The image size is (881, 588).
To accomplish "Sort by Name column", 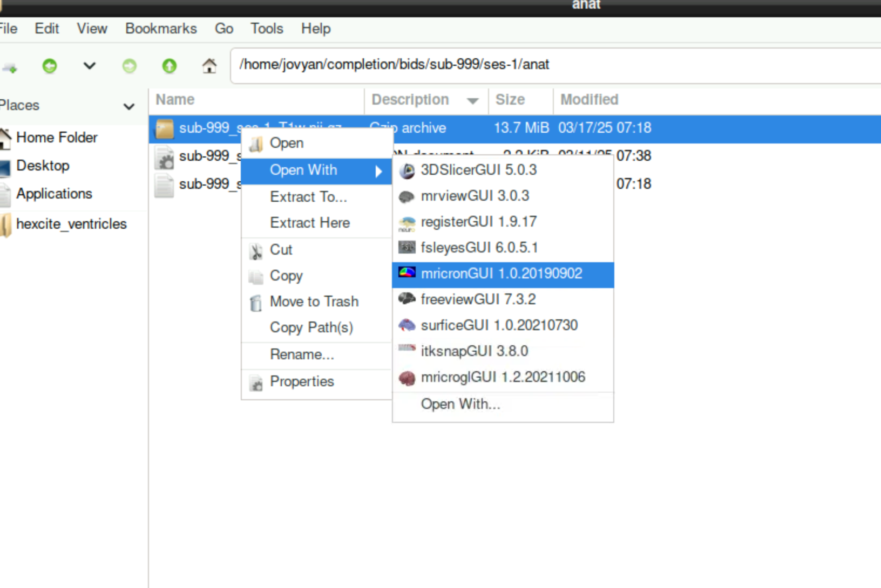I will point(256,100).
